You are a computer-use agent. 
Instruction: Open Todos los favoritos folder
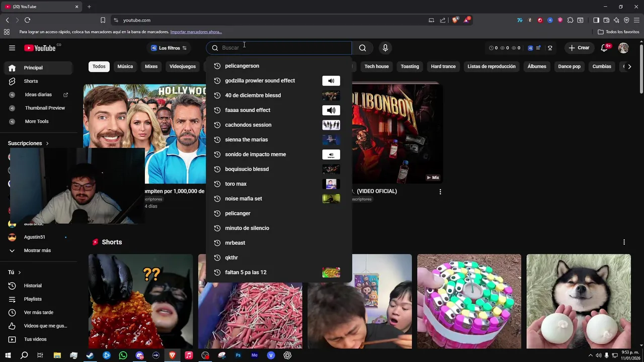point(618,32)
